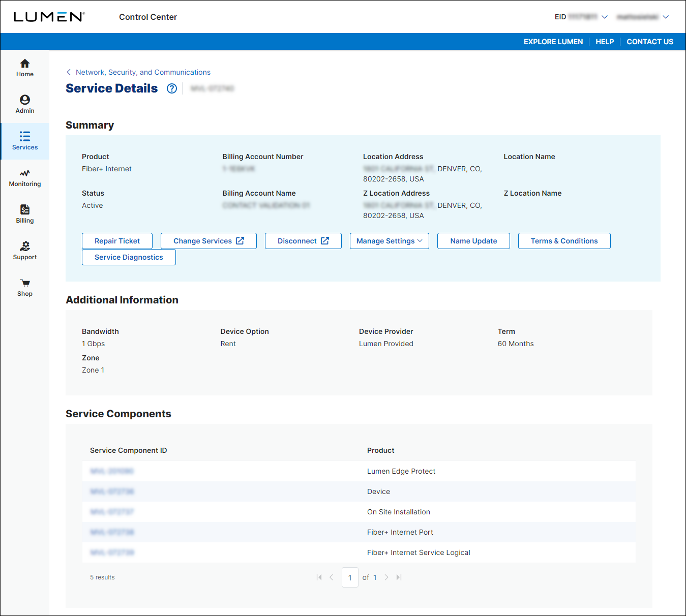Image resolution: width=686 pixels, height=616 pixels.
Task: Click the Control Center title text
Action: [x=148, y=17]
